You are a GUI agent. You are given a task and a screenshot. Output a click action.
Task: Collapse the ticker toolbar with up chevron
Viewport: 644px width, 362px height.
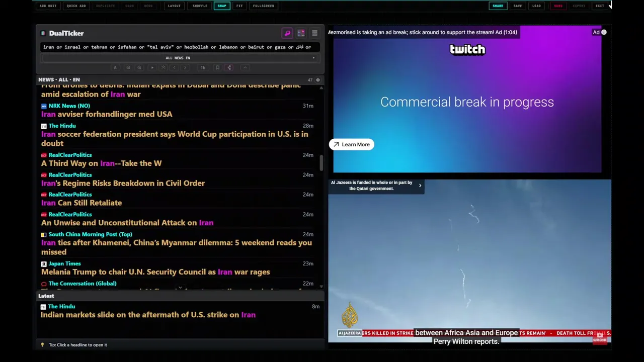245,67
